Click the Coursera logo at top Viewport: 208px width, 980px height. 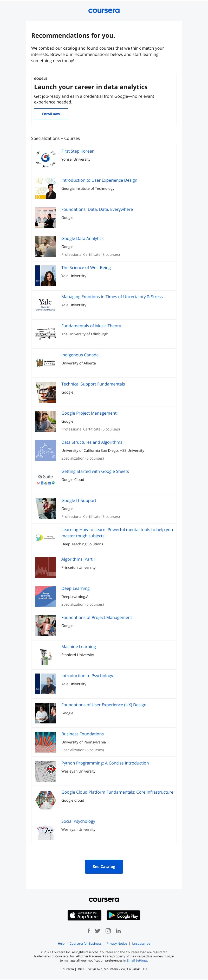[104, 11]
